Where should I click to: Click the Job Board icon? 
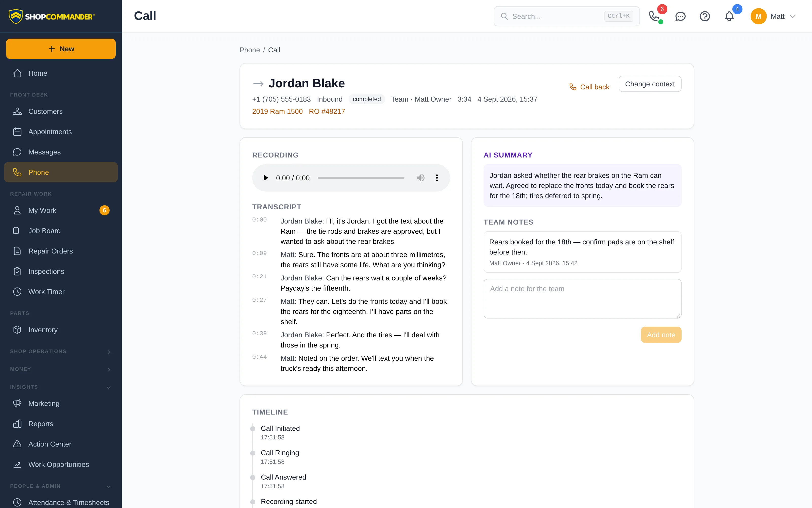click(16, 231)
